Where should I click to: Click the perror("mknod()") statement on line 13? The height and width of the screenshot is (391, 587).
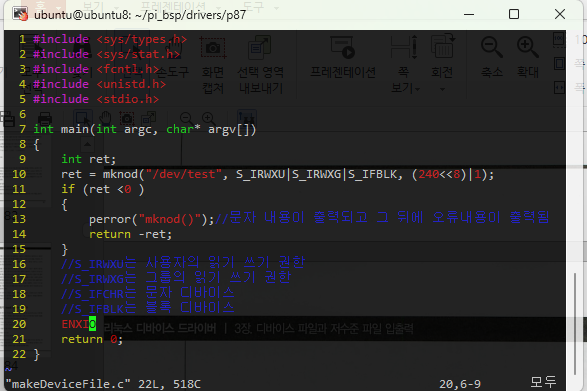coord(151,219)
